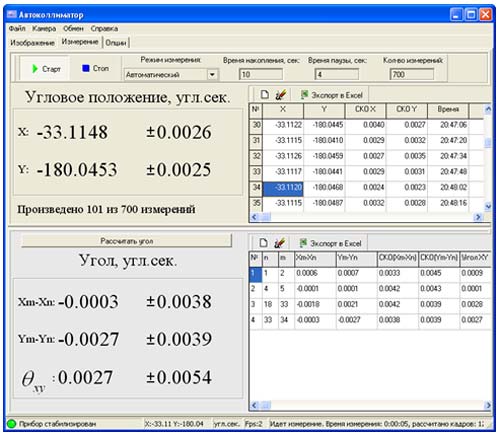Click new document icon in lower table toolbar
Screen dimensions: 500x435
click(264, 243)
